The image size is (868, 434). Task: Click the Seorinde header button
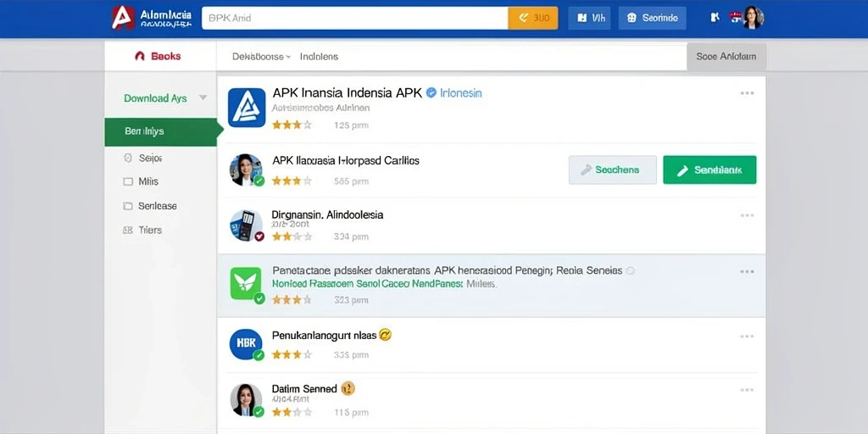(652, 19)
